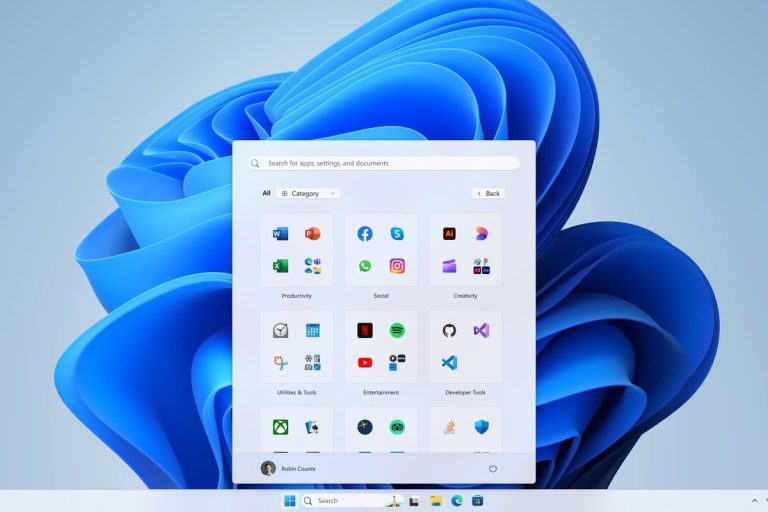
Task: Expand more Entertainment apps cluster
Action: pos(397,363)
